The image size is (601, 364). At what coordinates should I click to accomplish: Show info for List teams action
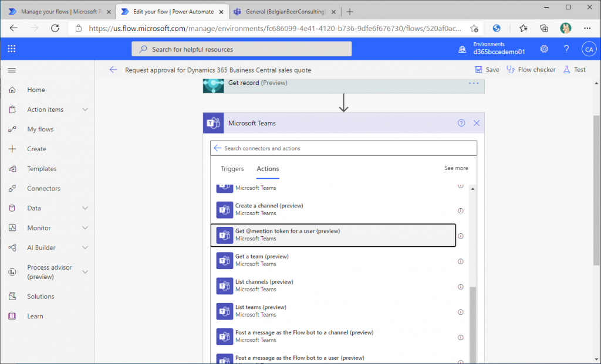pyautogui.click(x=461, y=312)
